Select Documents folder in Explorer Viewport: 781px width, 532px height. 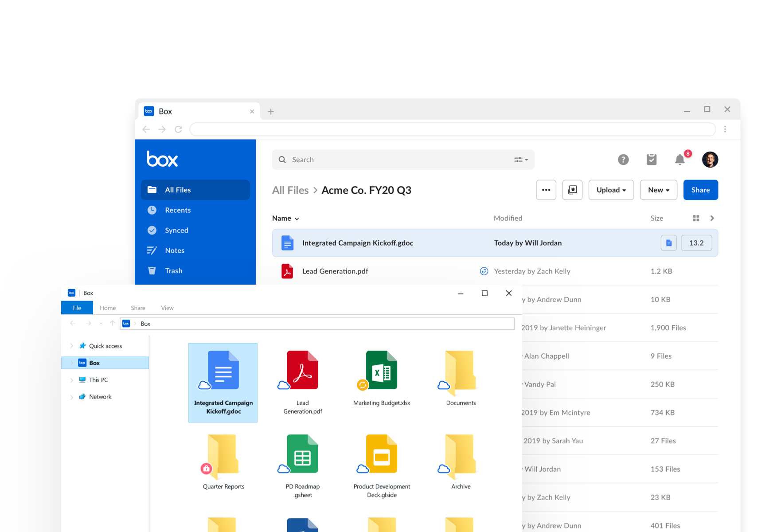point(461,378)
